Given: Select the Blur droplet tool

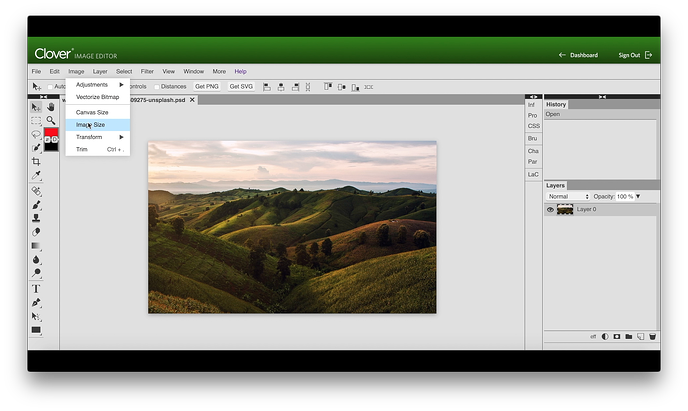Looking at the screenshot, I should coord(36,260).
